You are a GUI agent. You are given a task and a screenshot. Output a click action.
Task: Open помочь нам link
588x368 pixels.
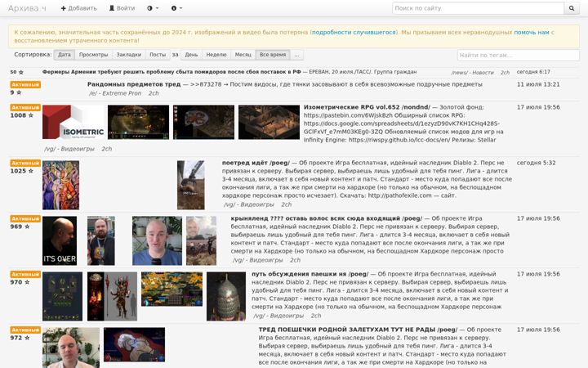click(x=532, y=32)
